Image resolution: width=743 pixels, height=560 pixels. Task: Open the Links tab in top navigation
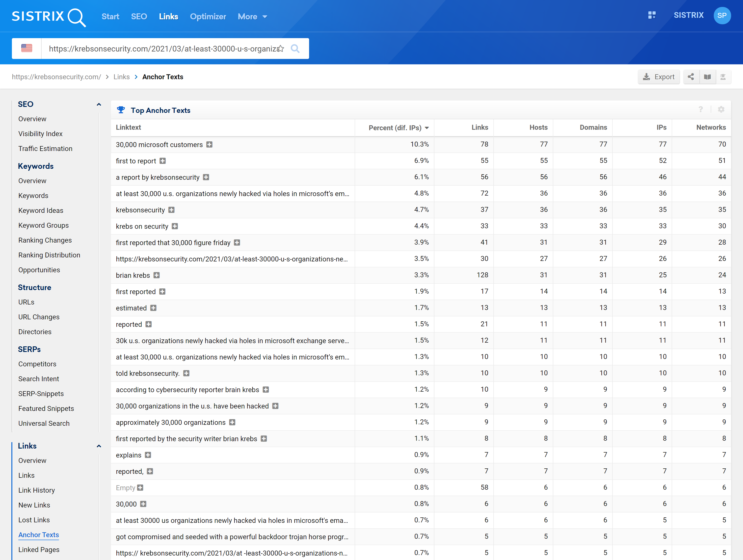pyautogui.click(x=168, y=16)
